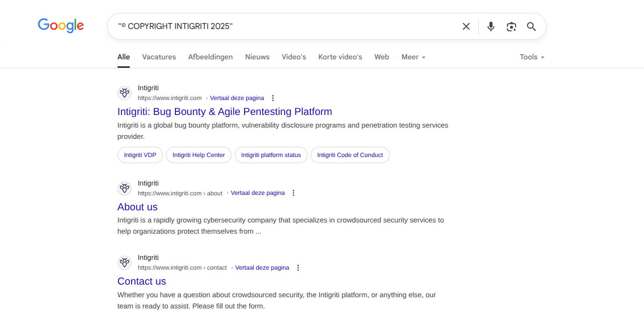
Task: Open three-dot menu for Contact us result
Action: coord(298,268)
